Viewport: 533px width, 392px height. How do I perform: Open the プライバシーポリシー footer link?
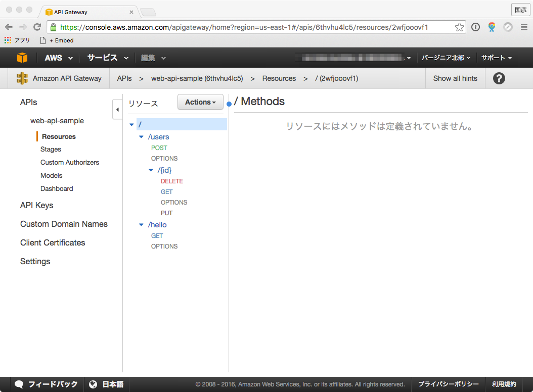[x=449, y=384]
